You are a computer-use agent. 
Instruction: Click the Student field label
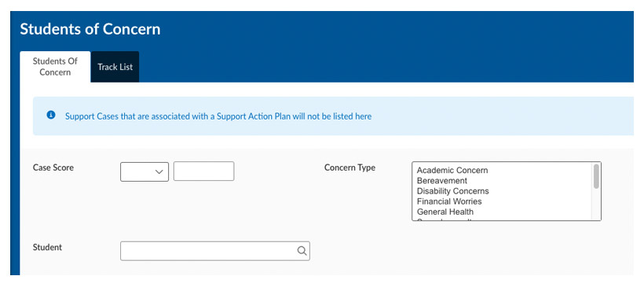point(47,247)
